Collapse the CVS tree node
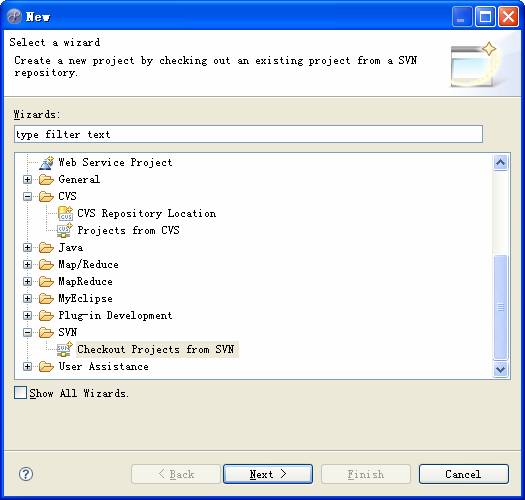525x500 pixels. (x=27, y=197)
